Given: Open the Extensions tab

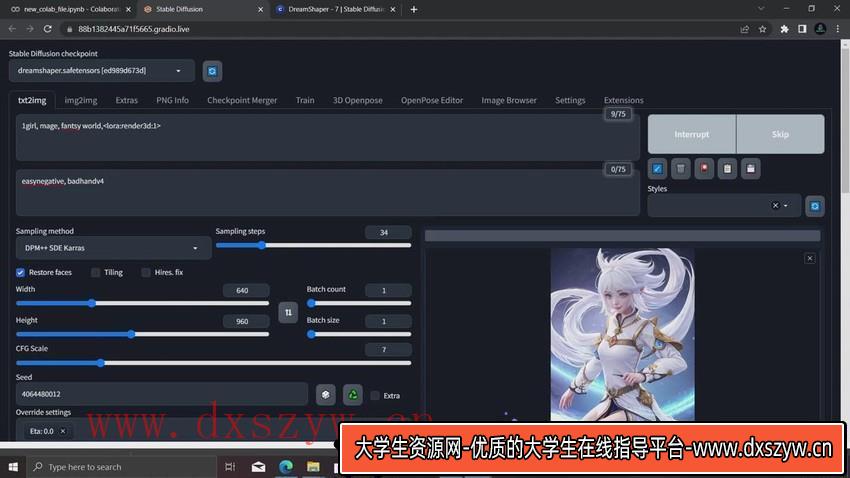Looking at the screenshot, I should point(623,100).
